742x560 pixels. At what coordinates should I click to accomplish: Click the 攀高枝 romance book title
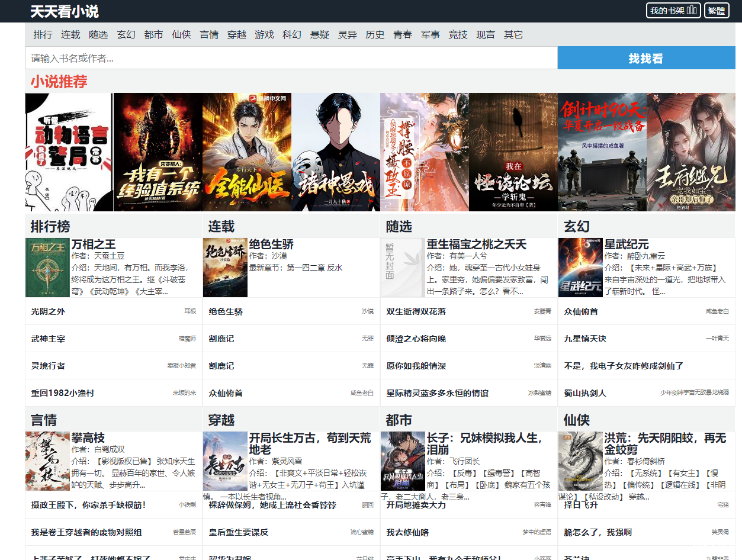(88, 438)
